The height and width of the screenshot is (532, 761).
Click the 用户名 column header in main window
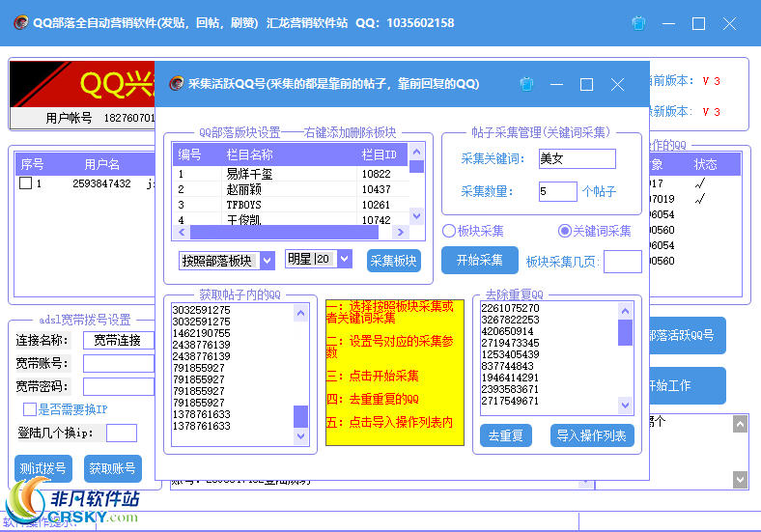pyautogui.click(x=102, y=164)
